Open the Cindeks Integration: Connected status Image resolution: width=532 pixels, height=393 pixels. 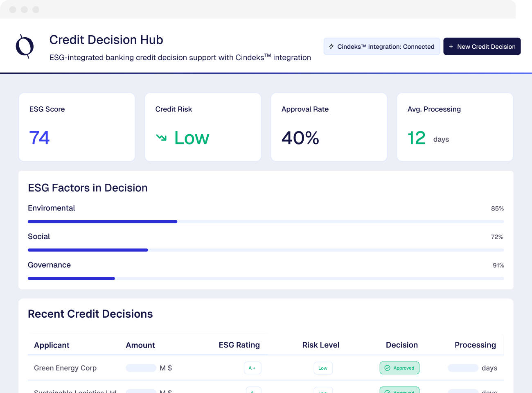click(x=382, y=47)
